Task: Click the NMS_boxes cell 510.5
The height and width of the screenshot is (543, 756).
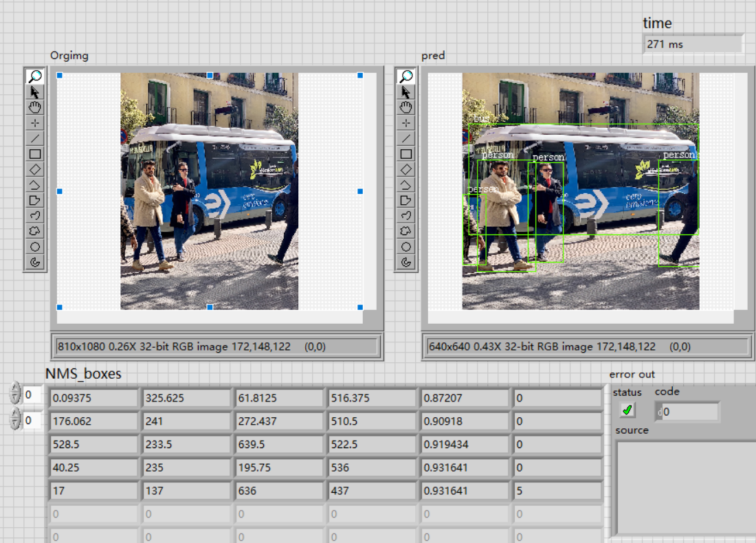Action: (372, 421)
